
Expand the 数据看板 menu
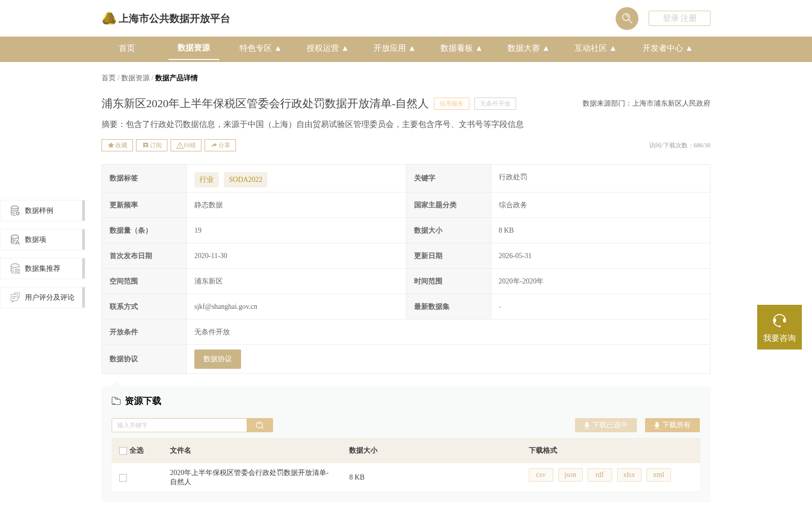461,48
